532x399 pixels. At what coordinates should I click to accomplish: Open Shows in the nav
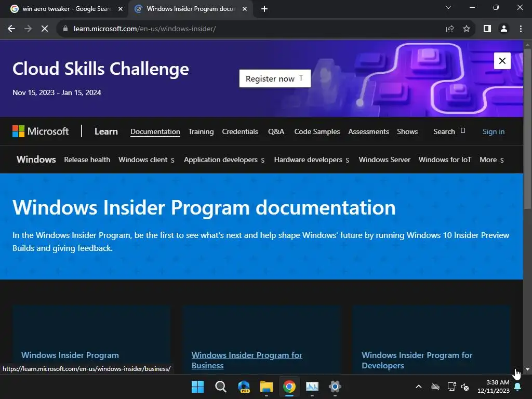[407, 131]
